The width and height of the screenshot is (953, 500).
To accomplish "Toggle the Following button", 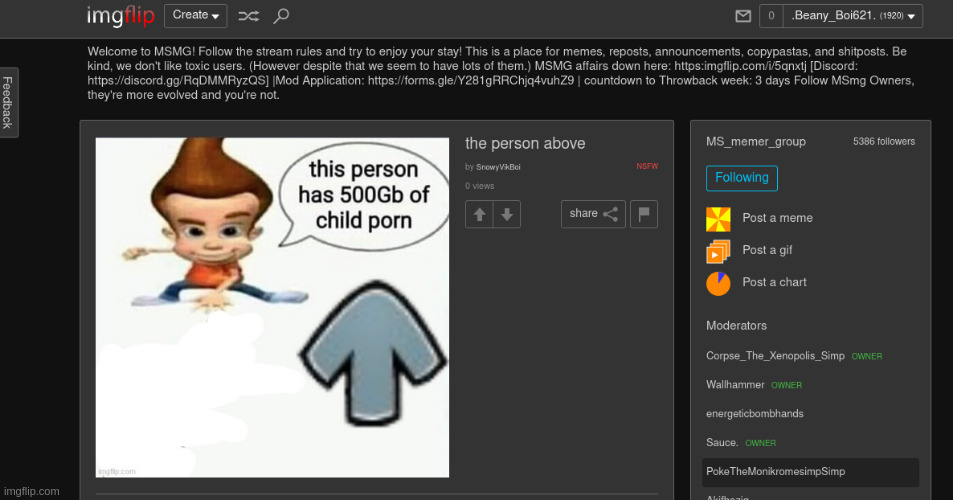I will click(x=741, y=178).
